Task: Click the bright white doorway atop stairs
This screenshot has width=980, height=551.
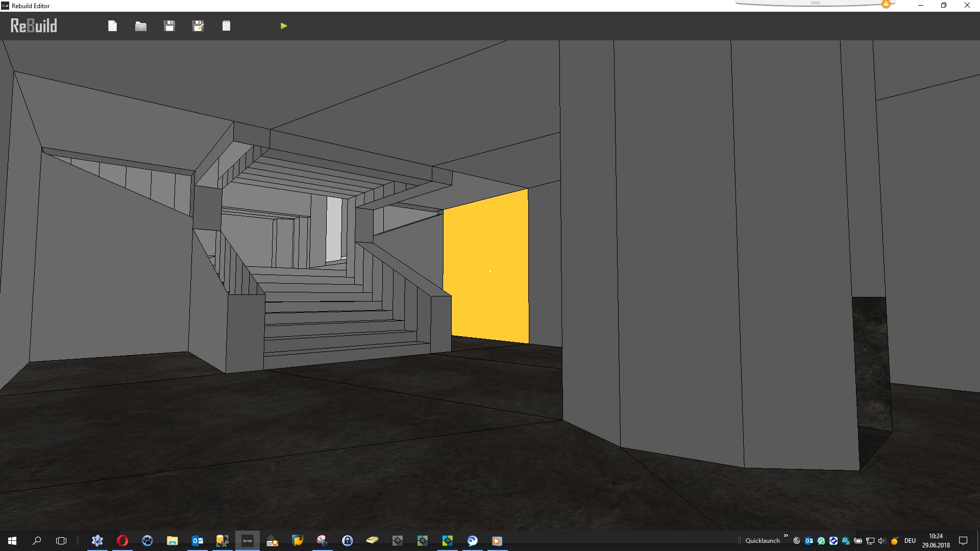Action: 334,230
